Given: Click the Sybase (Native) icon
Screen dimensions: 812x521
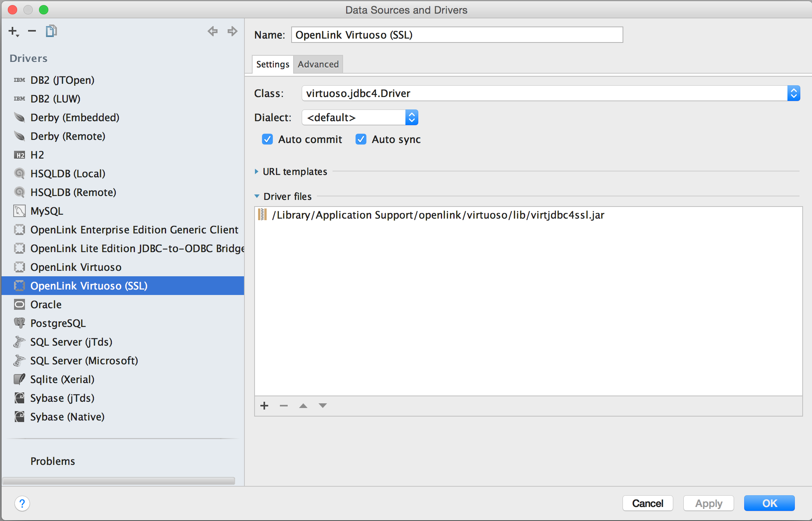Looking at the screenshot, I should click(19, 417).
